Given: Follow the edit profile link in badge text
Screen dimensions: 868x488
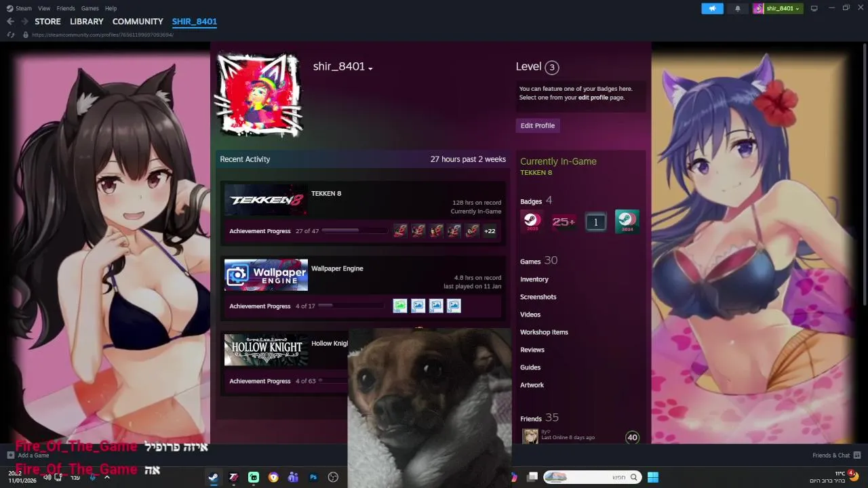Looking at the screenshot, I should tap(593, 98).
